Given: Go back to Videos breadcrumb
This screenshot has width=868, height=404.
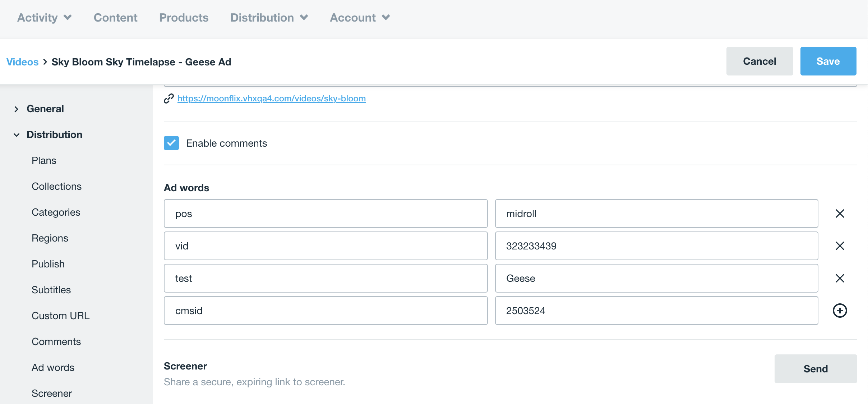Looking at the screenshot, I should [x=22, y=62].
